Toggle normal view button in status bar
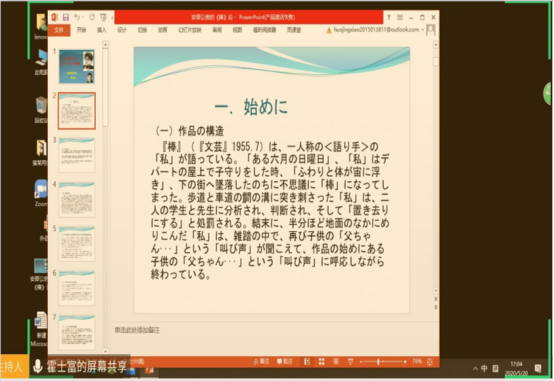The image size is (554, 381). 307,361
